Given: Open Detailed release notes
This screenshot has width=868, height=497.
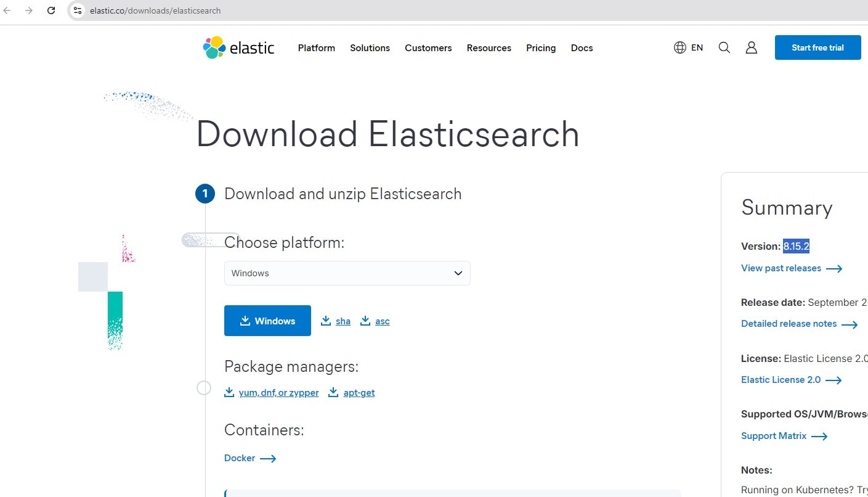Looking at the screenshot, I should (x=789, y=324).
